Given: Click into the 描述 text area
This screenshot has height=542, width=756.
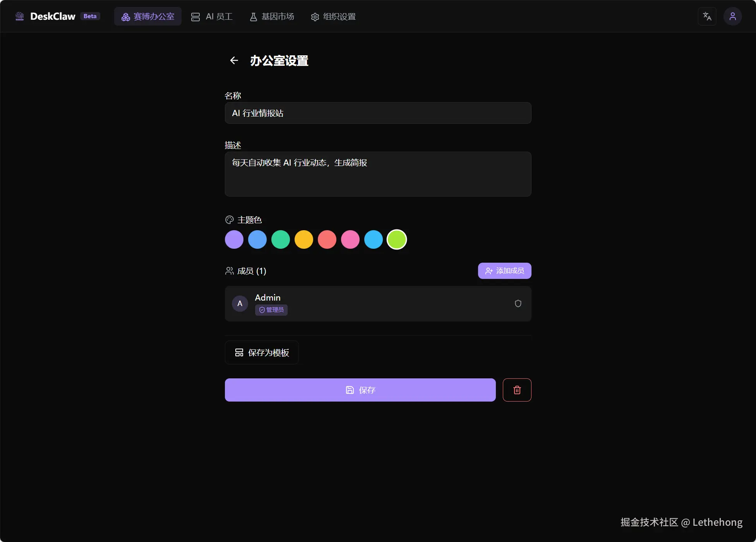Looking at the screenshot, I should point(378,174).
